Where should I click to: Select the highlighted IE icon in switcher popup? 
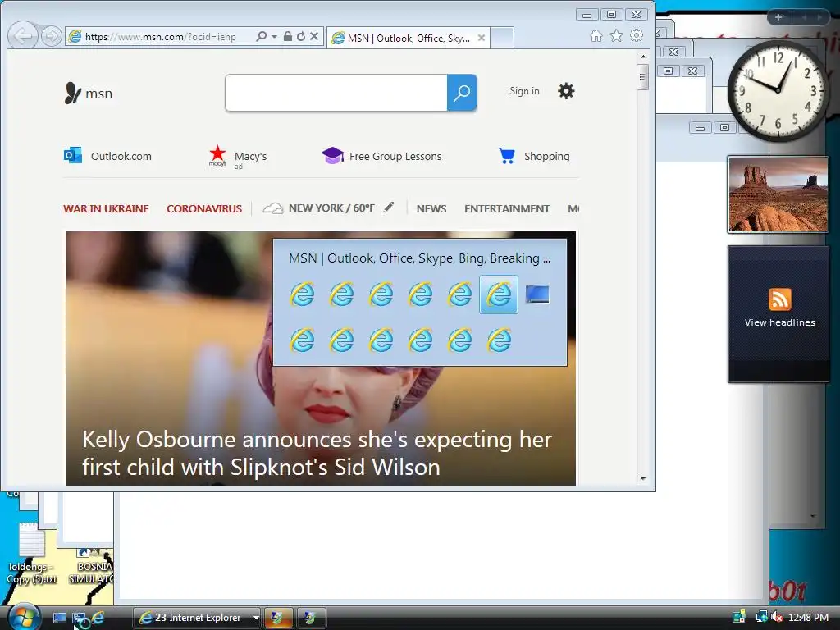[499, 294]
